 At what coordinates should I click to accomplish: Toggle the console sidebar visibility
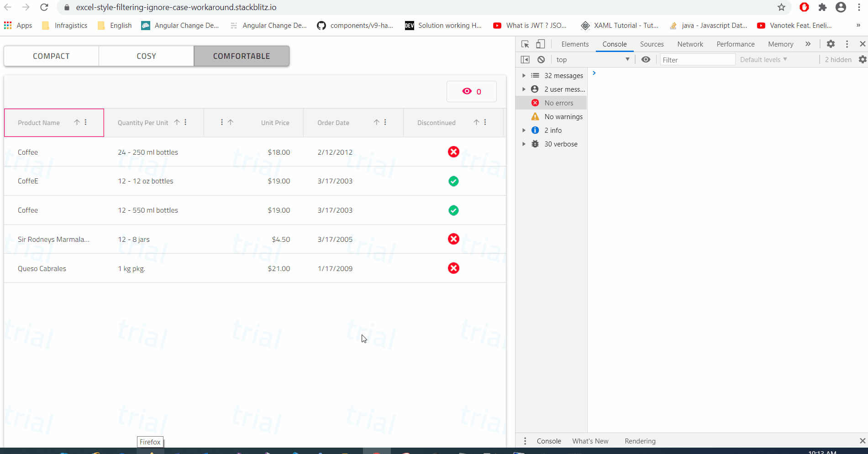click(525, 60)
